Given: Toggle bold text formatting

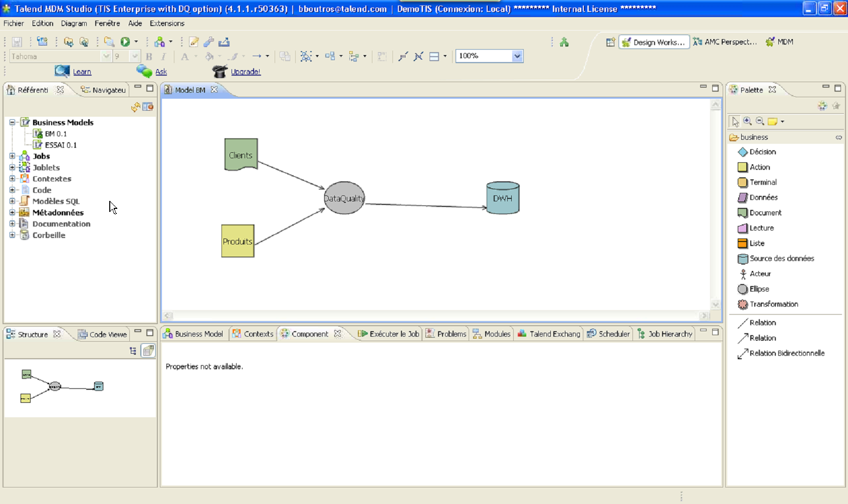Looking at the screenshot, I should (x=149, y=57).
